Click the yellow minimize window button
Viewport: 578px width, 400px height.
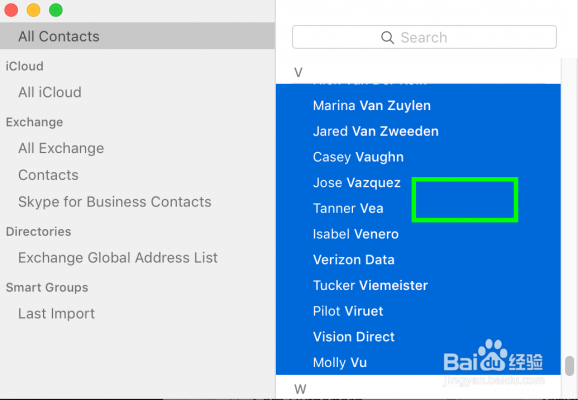34,10
